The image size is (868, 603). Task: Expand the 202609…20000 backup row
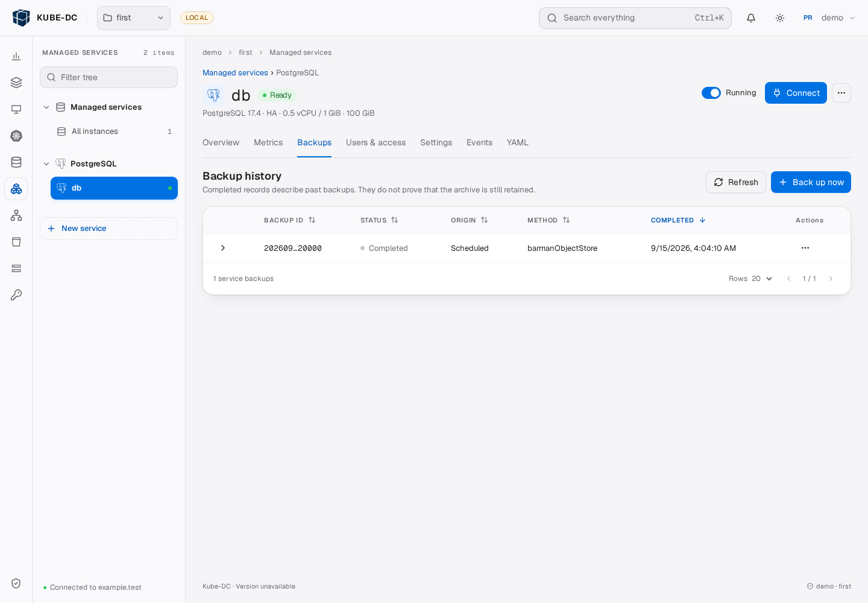223,248
